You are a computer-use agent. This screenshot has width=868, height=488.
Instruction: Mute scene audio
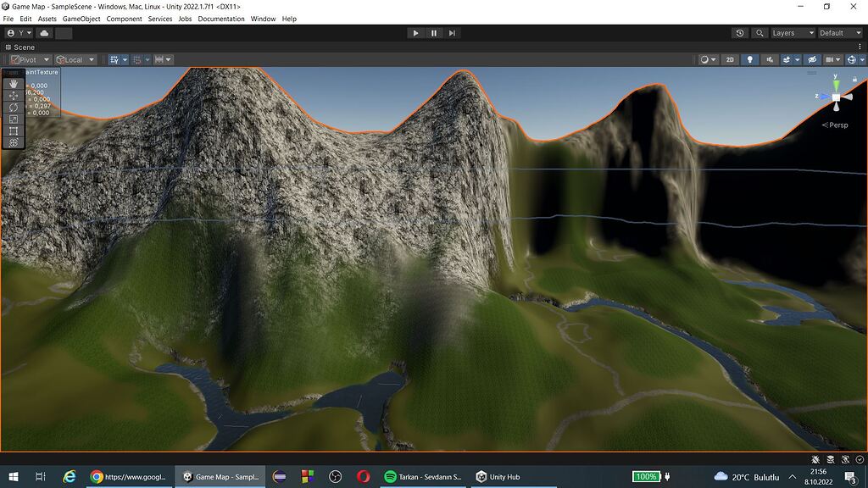(770, 59)
